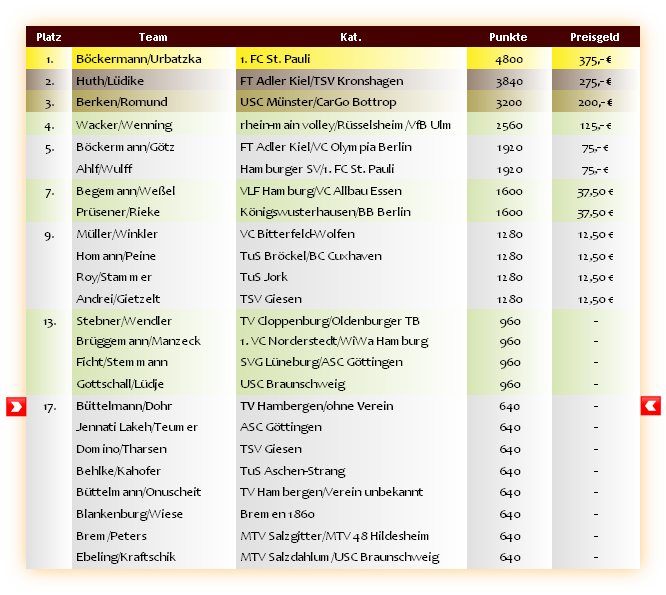This screenshot has height=595, width=666.
Task: Click the 275,- € prize money
Action: click(x=595, y=82)
